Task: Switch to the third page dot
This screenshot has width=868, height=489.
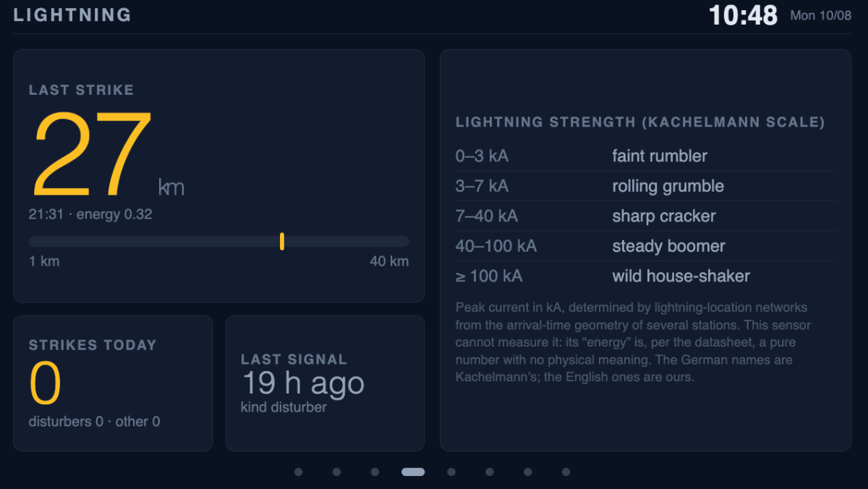Action: 375,472
